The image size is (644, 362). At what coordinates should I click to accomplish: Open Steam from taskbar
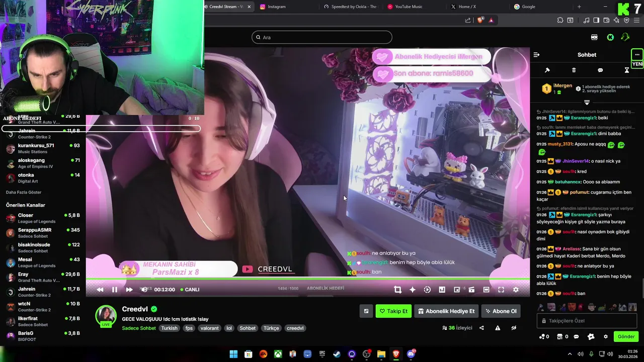pyautogui.click(x=337, y=354)
